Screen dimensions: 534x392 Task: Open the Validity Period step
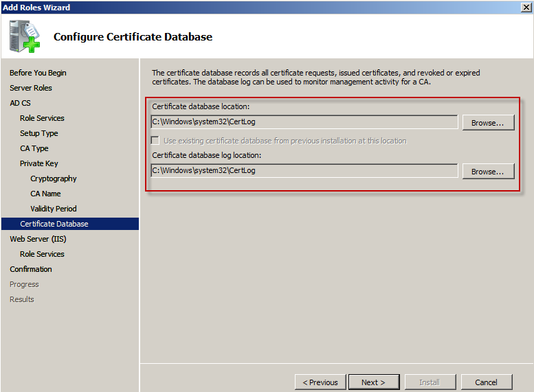click(54, 209)
